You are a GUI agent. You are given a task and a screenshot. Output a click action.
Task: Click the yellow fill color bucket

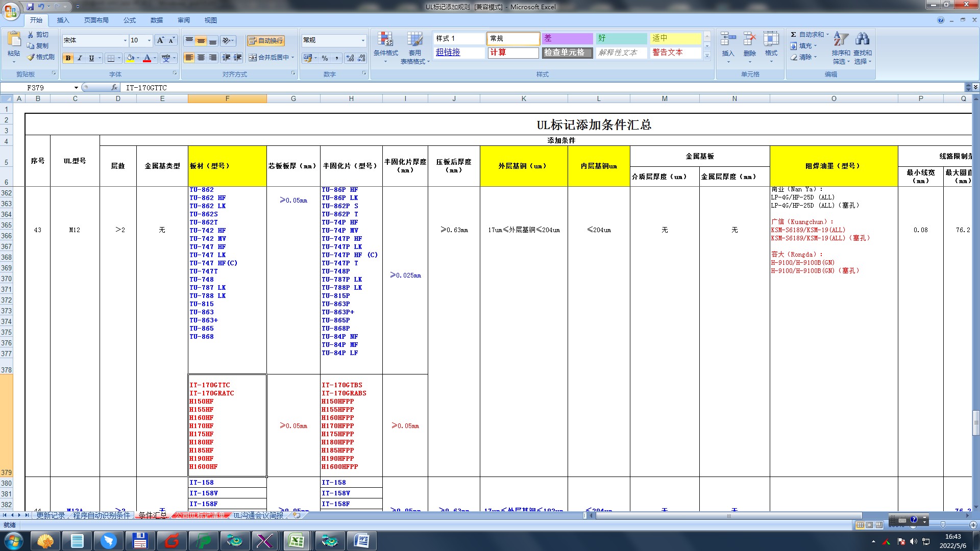(130, 58)
